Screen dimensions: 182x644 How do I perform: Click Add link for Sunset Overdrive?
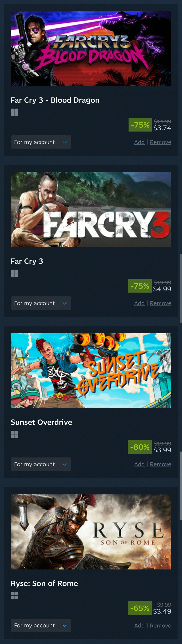click(x=139, y=464)
